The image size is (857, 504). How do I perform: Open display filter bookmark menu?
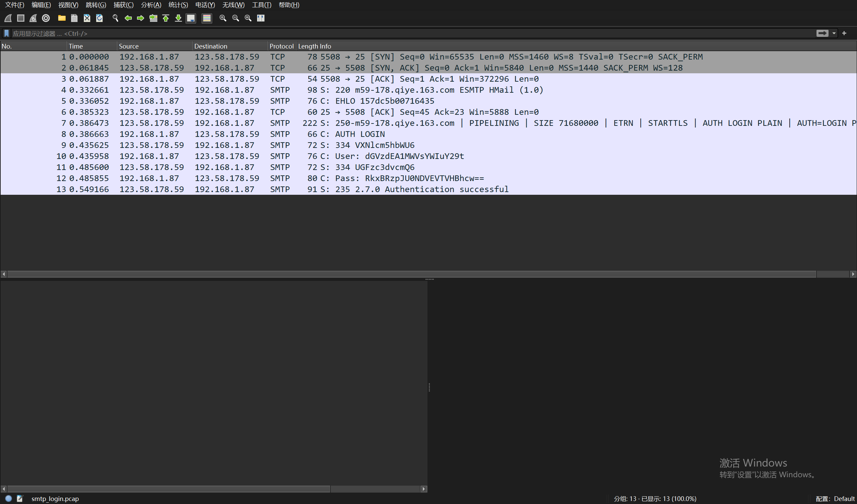tap(6, 33)
